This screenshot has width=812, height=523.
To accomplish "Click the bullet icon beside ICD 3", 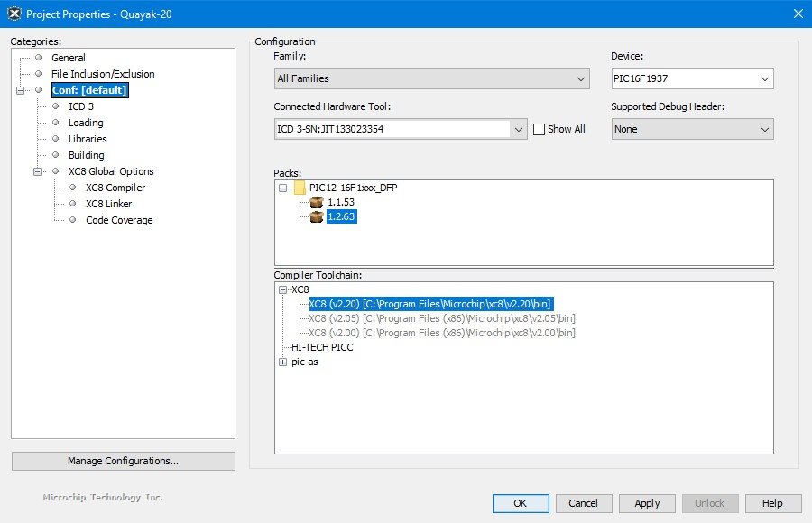I will (x=55, y=106).
